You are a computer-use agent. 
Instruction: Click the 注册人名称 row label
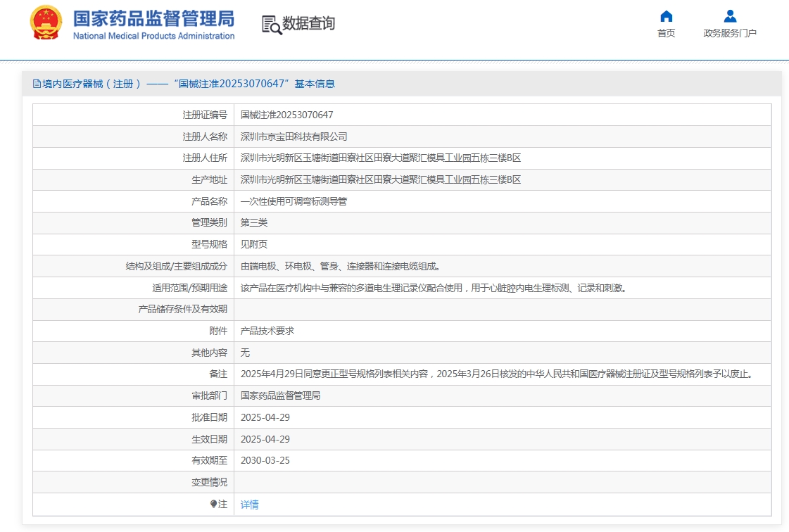coord(205,137)
